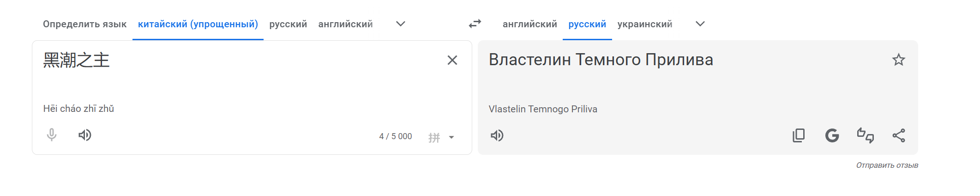Set target language to украинский
This screenshot has height=196, width=980.
click(644, 24)
